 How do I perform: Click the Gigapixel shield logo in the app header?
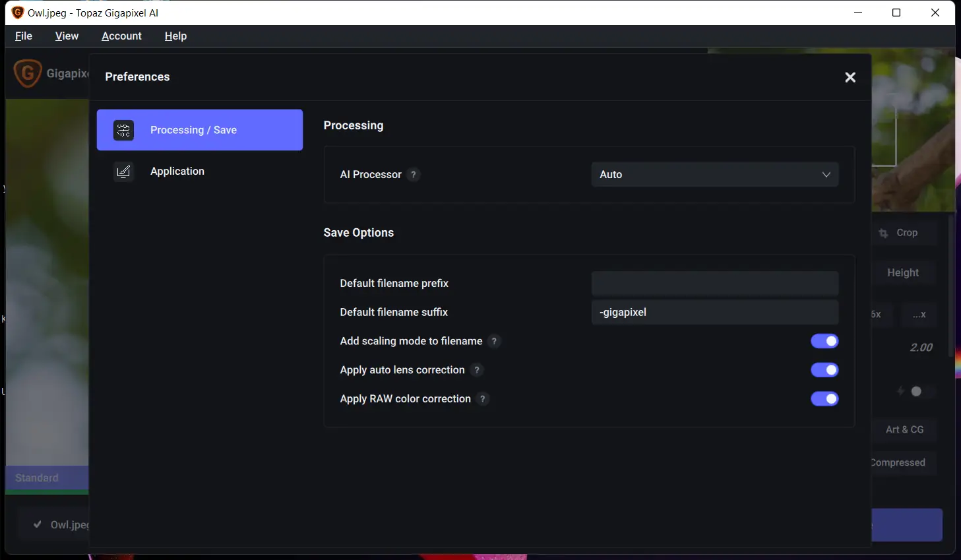point(28,73)
